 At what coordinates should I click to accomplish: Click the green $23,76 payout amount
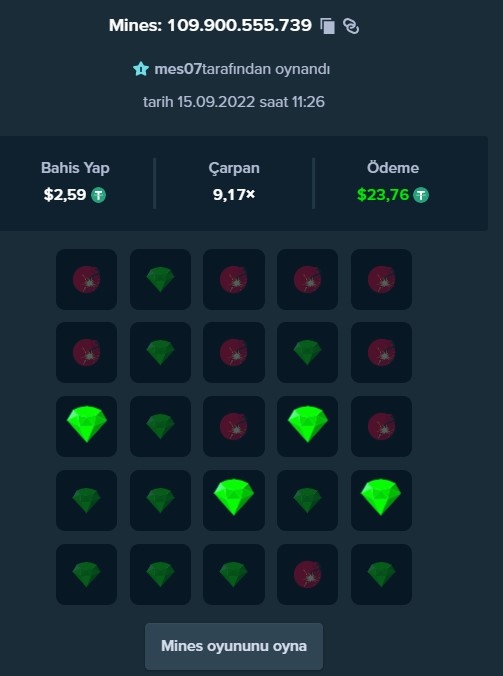pos(383,195)
